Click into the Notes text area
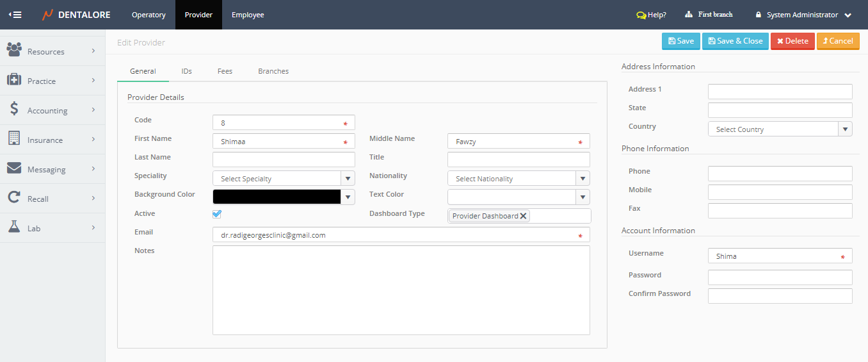 tap(401, 290)
